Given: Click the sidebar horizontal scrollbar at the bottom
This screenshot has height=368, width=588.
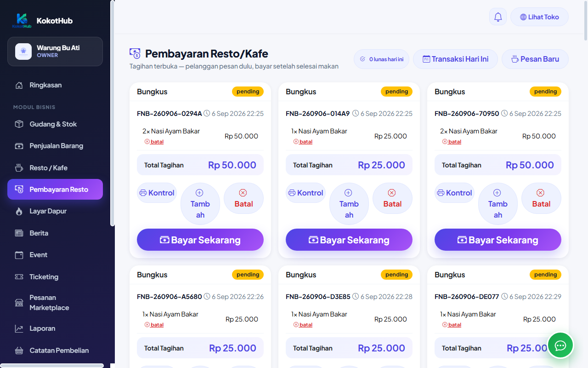Looking at the screenshot, I should click(x=52, y=366).
